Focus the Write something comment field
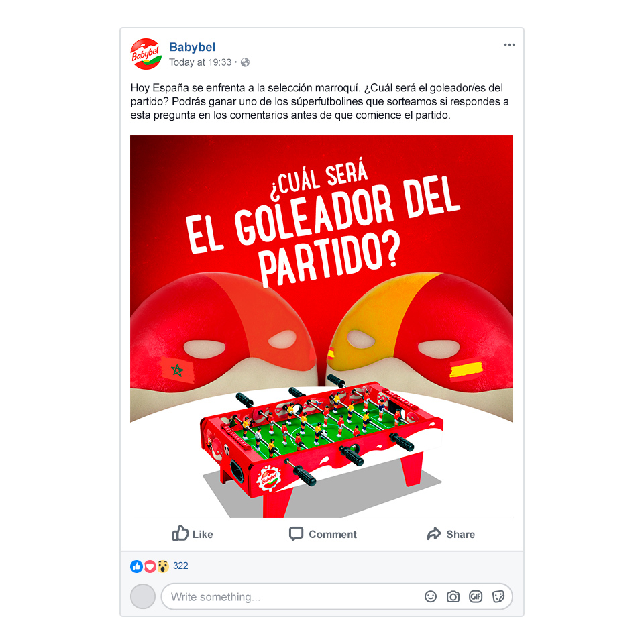The width and height of the screenshot is (644, 644). click(x=337, y=596)
